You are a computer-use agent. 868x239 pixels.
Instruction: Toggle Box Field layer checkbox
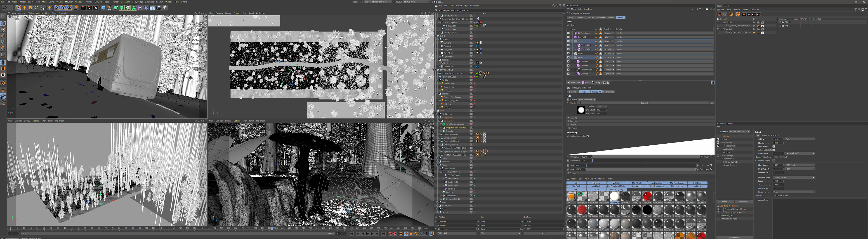point(568,37)
